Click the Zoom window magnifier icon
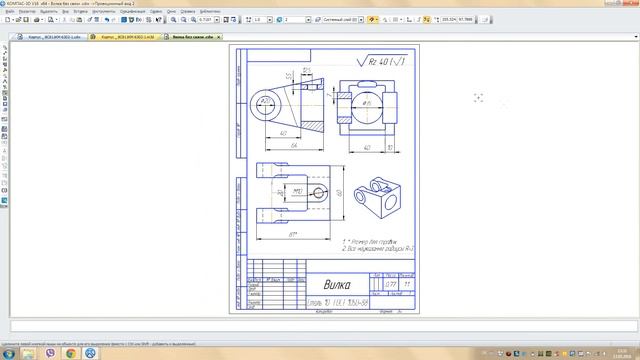Viewport: 640px width, 360px height. click(193, 20)
